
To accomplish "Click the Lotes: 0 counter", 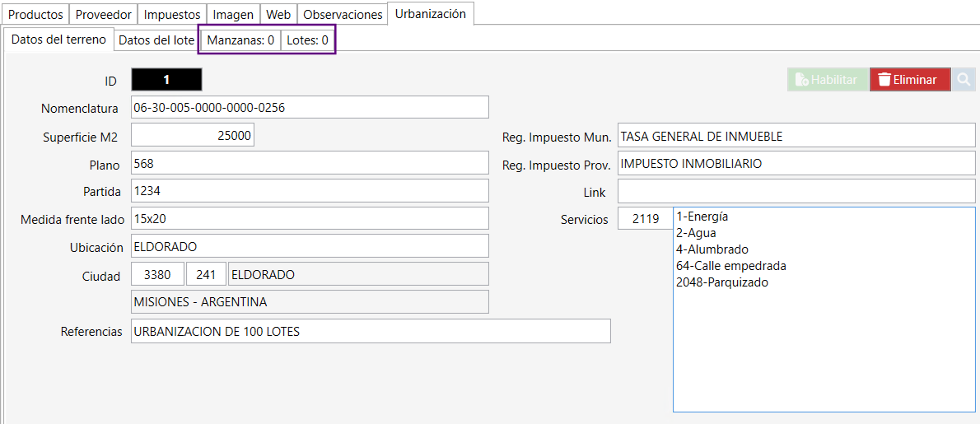I will 307,40.
